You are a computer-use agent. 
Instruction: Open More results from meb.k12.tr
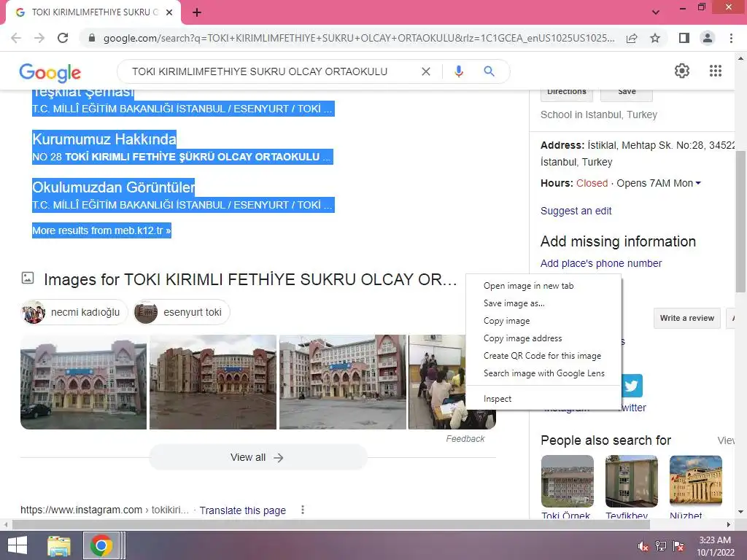click(101, 230)
